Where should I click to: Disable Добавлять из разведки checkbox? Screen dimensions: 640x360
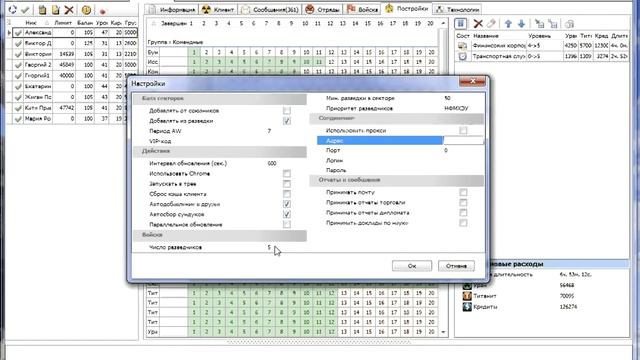287,121
